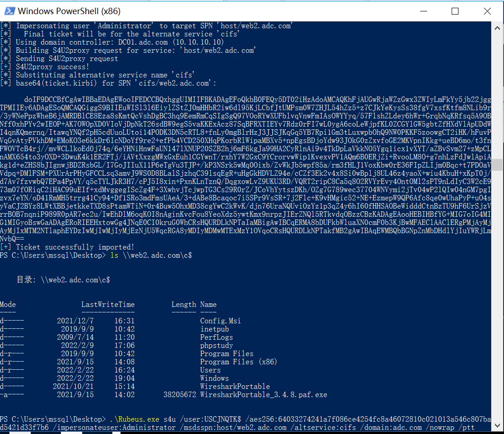Close the Windows PowerShell window
The height and width of the screenshot is (434, 504).
click(487, 11)
